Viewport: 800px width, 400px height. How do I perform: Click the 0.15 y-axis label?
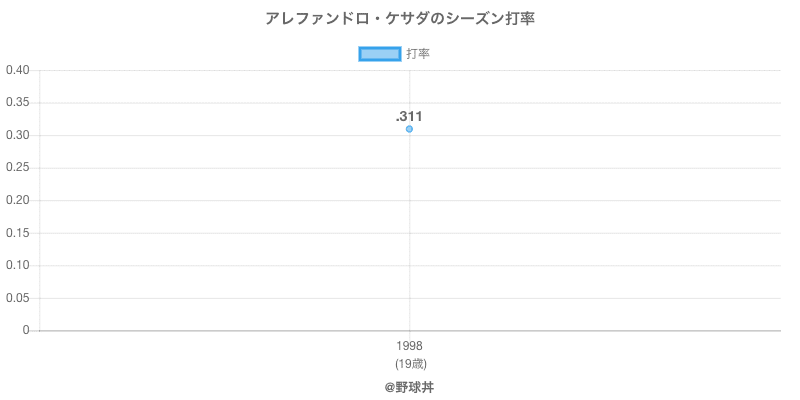17,233
